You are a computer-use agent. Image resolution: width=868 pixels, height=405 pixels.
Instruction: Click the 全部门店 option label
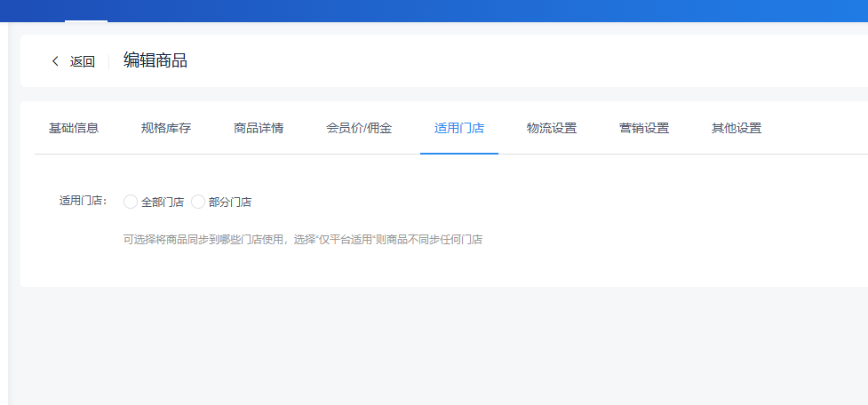(x=163, y=202)
